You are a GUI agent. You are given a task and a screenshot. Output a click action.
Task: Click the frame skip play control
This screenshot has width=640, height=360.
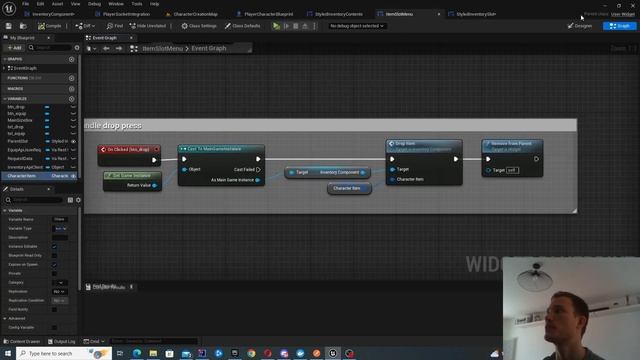(287, 26)
